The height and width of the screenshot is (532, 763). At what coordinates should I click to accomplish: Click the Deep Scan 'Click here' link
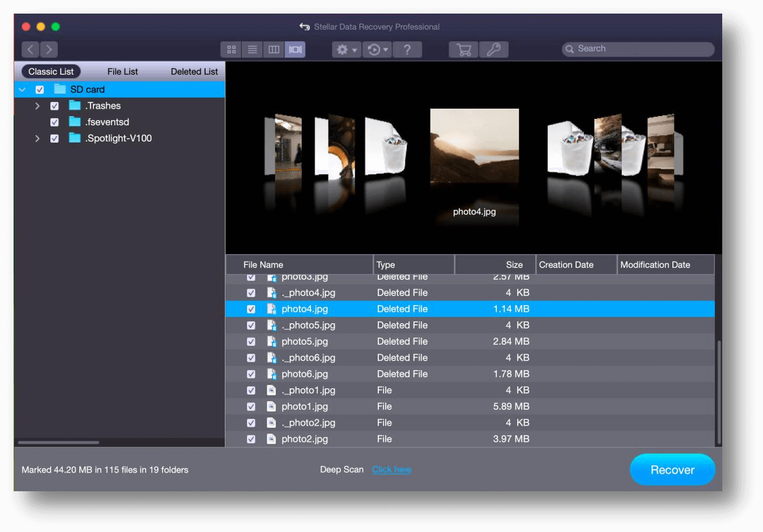coord(391,469)
